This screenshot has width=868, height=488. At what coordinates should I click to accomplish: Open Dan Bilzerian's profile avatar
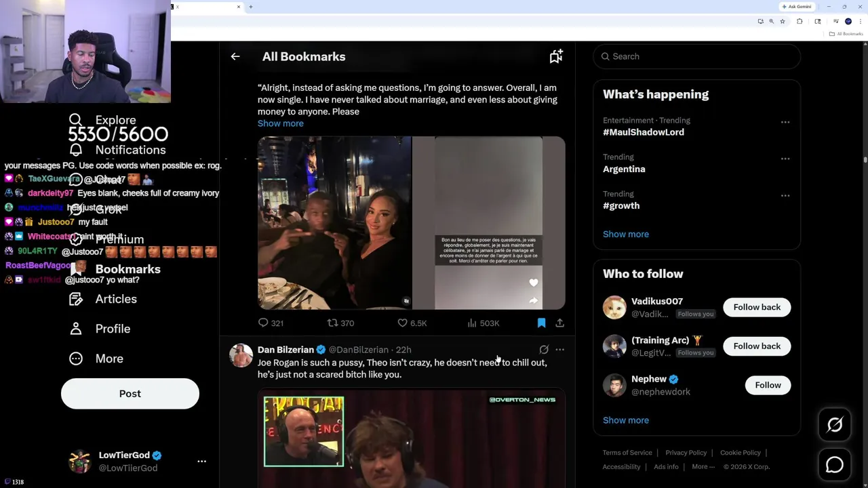point(241,355)
